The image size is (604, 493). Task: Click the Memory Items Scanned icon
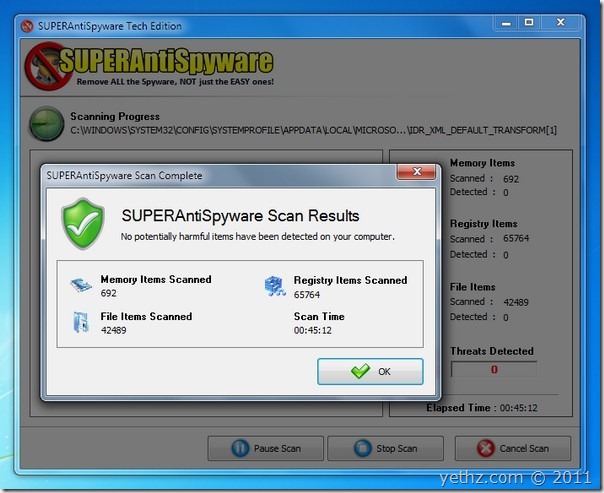(x=79, y=286)
